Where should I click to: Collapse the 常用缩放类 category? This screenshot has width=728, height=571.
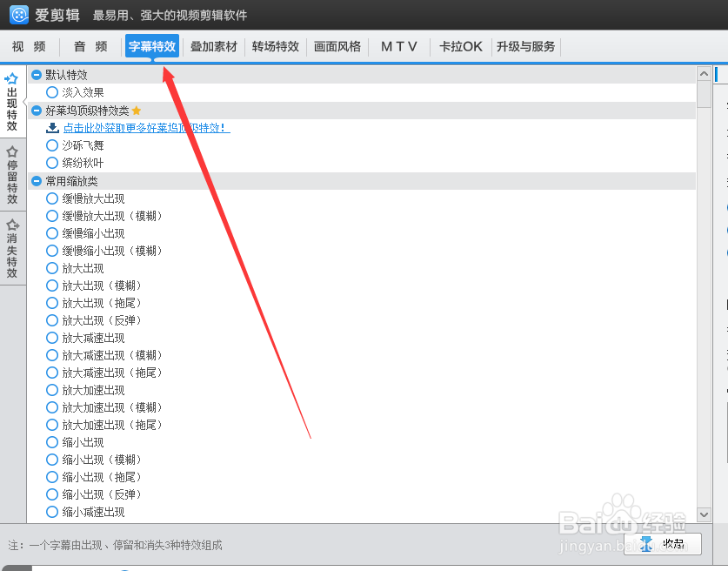pos(35,180)
